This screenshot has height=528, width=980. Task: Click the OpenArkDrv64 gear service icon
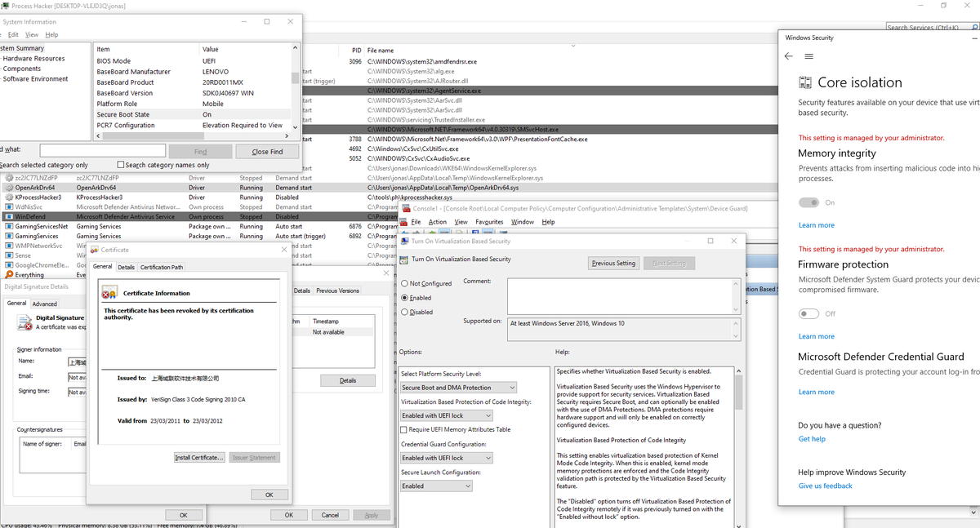click(8, 188)
